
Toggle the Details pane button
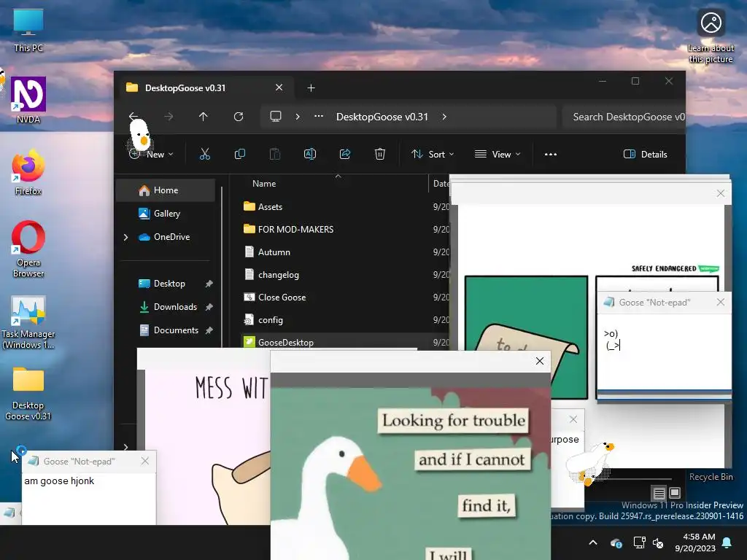coord(646,154)
